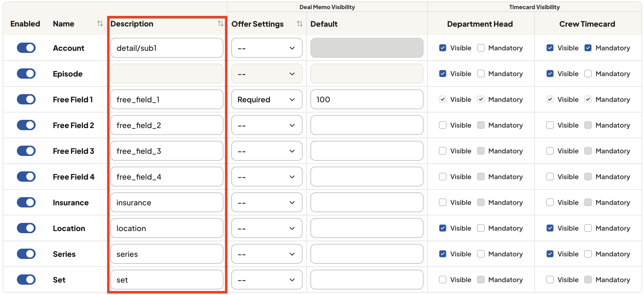This screenshot has width=644, height=295.
Task: Click Free Field 1 default value field
Action: coord(367,100)
